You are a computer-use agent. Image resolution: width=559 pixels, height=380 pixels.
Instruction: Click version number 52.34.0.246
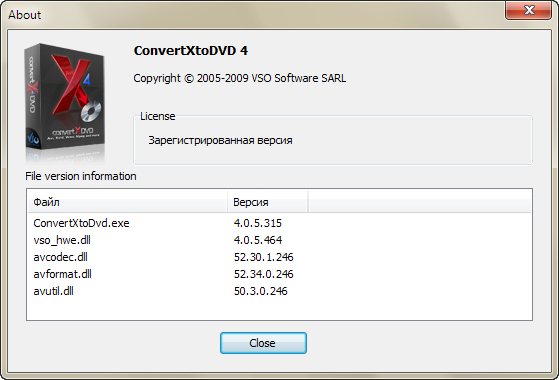263,274
